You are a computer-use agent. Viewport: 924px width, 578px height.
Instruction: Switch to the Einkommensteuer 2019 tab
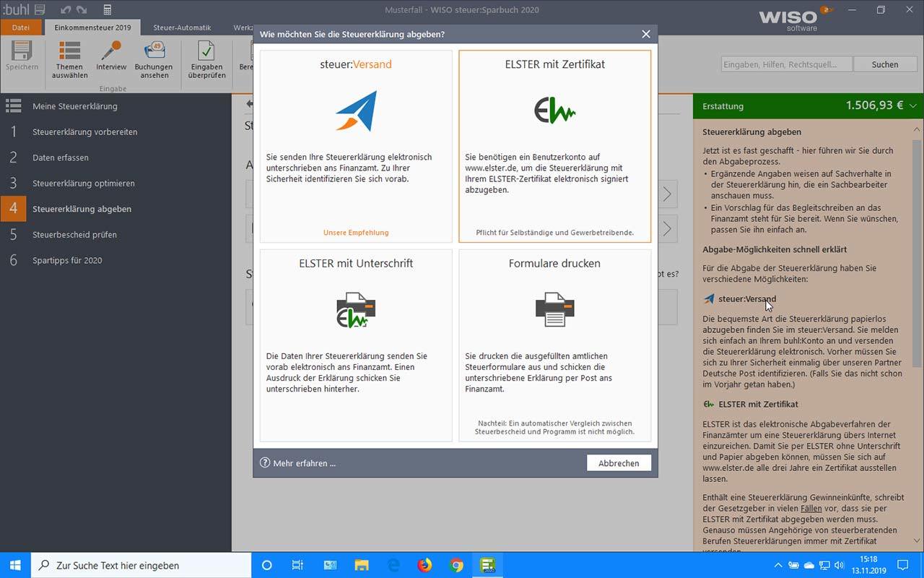pos(93,27)
